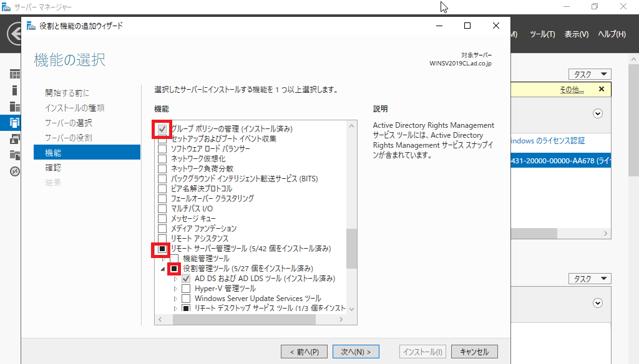Select the all servers icon in the sidebar

15,107
